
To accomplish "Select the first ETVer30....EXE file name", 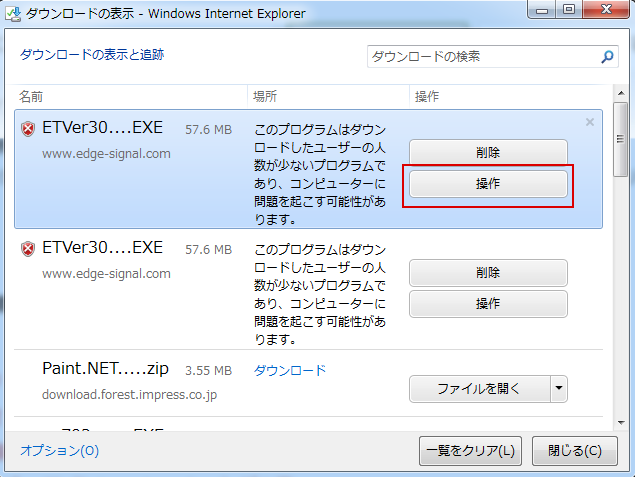I will click(x=102, y=128).
